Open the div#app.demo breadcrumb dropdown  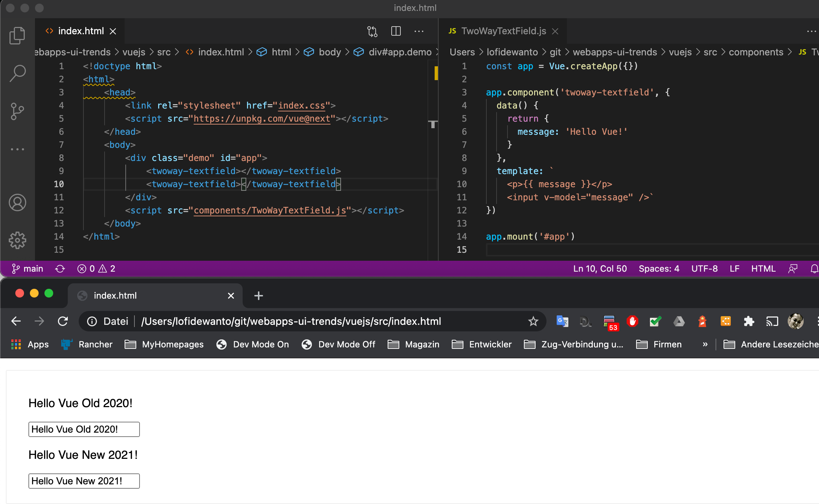(400, 52)
